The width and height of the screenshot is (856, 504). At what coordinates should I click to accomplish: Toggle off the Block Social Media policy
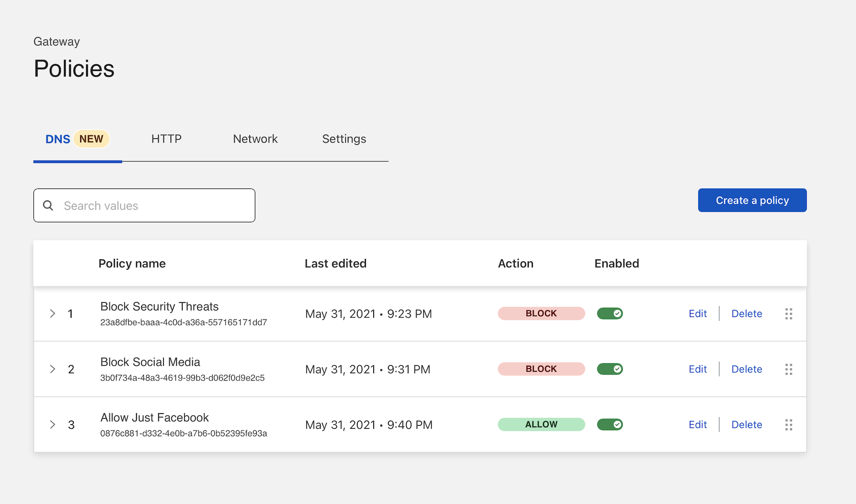[610, 369]
